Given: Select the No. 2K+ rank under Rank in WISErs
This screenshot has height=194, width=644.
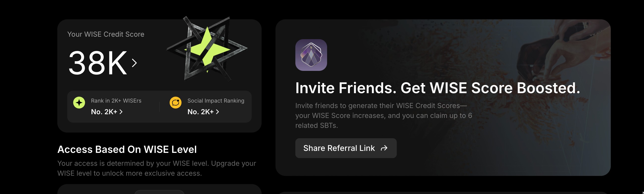Looking at the screenshot, I should (x=104, y=112).
